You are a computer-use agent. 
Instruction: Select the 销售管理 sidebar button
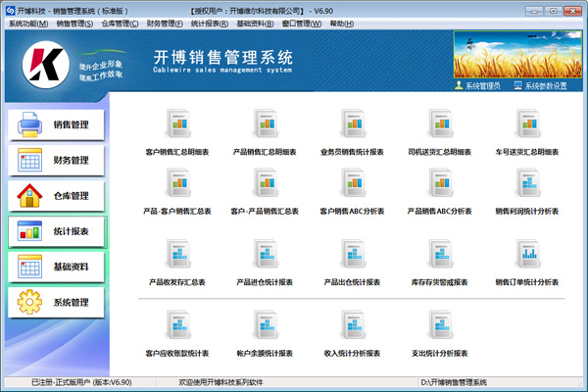56,124
